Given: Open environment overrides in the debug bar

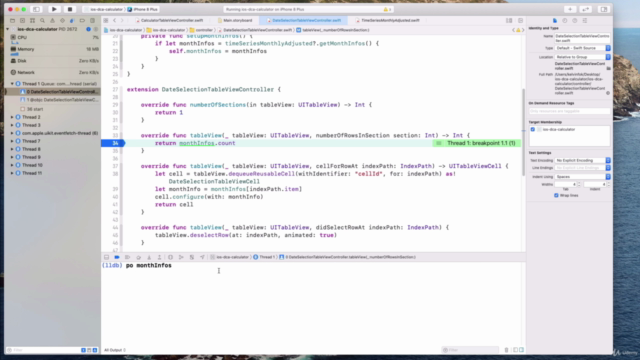Looking at the screenshot, I should 191,257.
